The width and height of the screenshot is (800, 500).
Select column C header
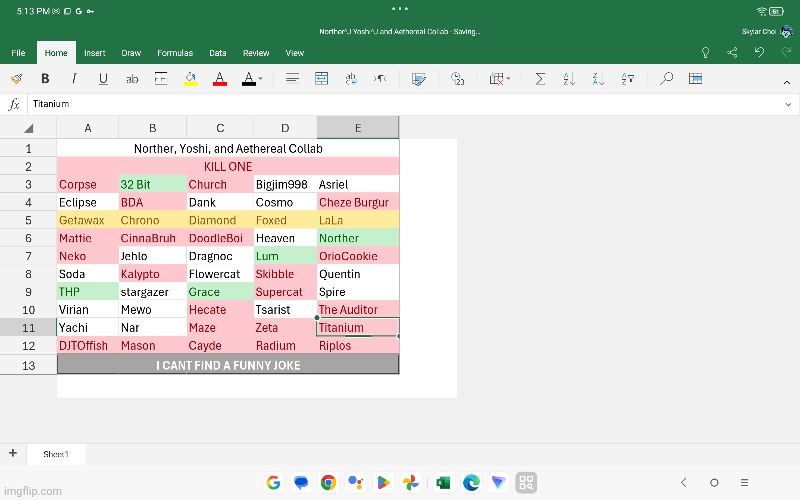click(x=220, y=128)
